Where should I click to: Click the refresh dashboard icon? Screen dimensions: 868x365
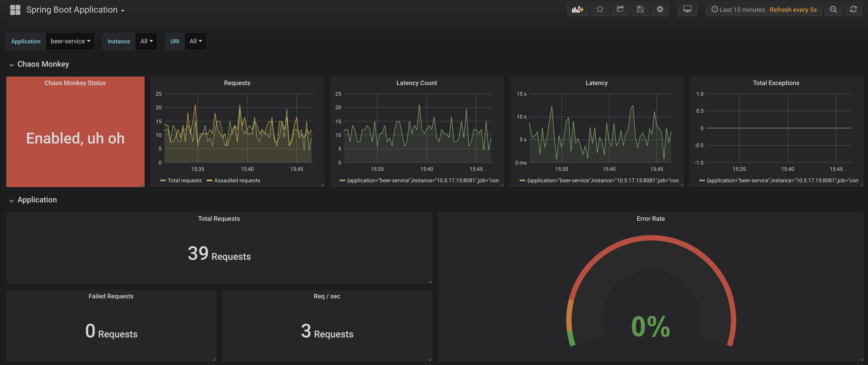pos(853,9)
